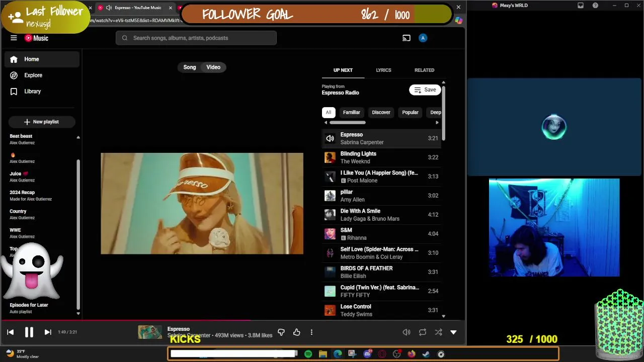Screen dimensions: 644x362
Task: Create a New playlist
Action: (42, 122)
